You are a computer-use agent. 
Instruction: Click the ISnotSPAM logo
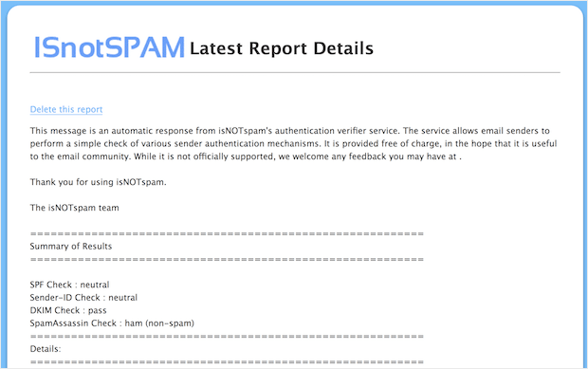click(109, 47)
